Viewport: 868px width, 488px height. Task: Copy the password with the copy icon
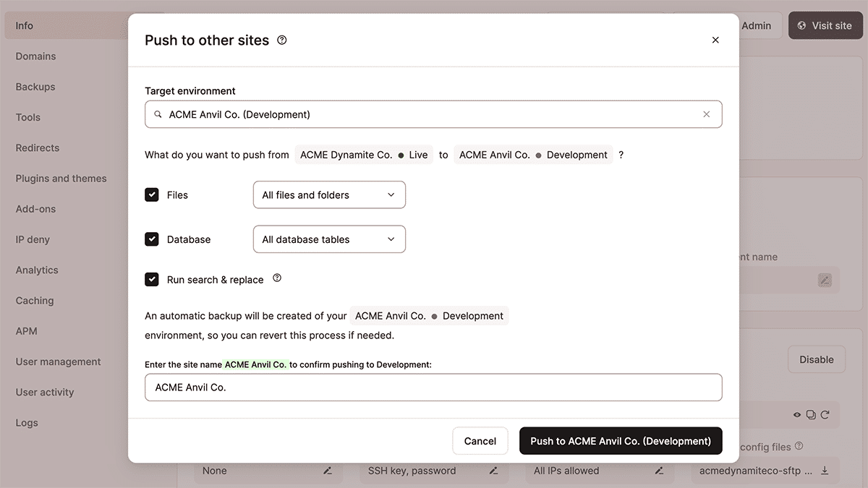tap(811, 414)
